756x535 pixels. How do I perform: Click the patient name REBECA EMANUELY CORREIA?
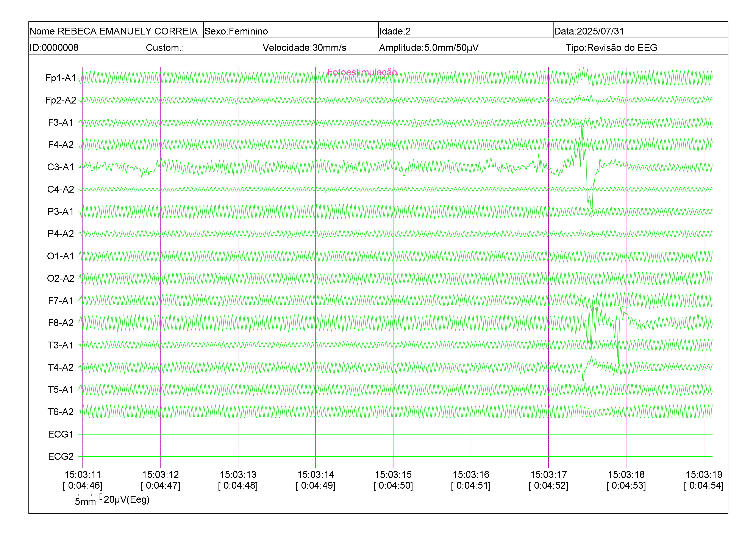127,31
